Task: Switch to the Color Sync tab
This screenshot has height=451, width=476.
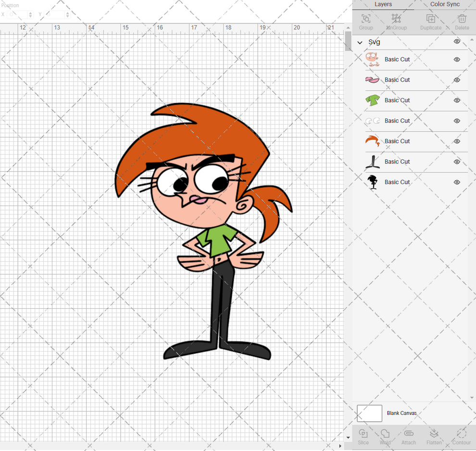Action: click(444, 4)
